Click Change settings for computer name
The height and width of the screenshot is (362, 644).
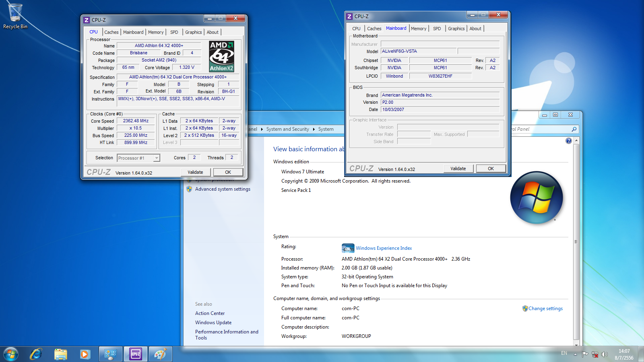[545, 309]
